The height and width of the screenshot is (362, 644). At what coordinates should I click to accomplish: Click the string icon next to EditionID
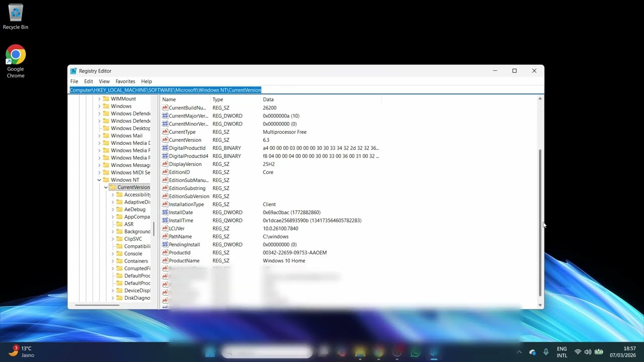click(165, 172)
